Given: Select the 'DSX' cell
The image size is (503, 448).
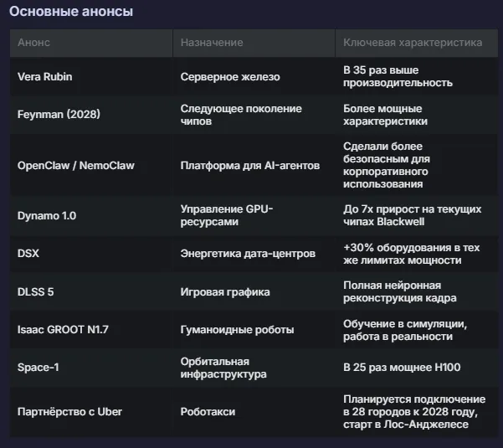Looking at the screenshot, I should [x=91, y=254].
